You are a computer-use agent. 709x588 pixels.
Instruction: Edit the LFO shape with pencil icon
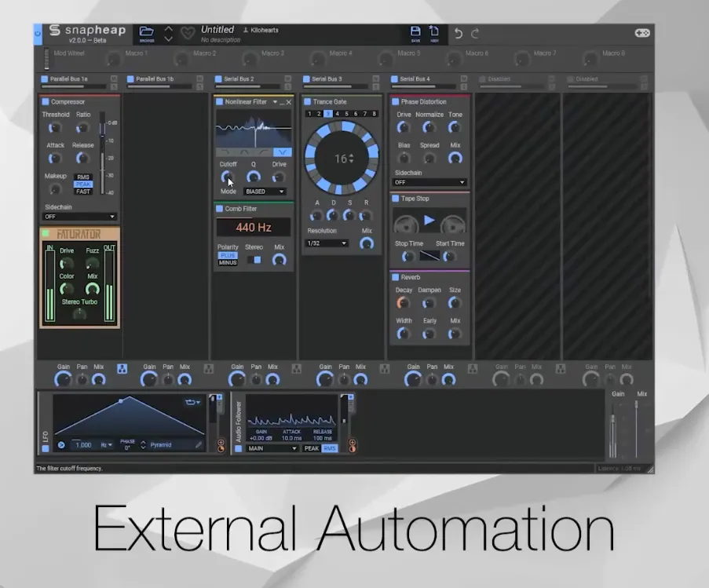click(x=199, y=445)
